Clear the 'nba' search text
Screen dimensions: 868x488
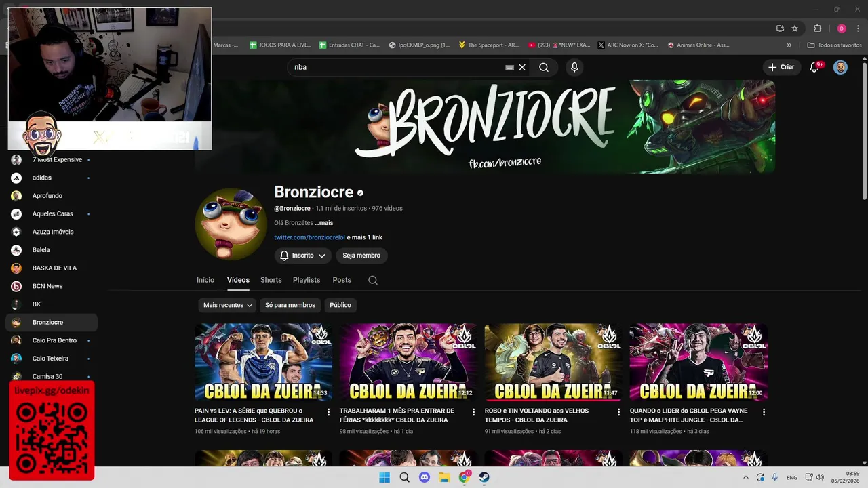point(522,67)
